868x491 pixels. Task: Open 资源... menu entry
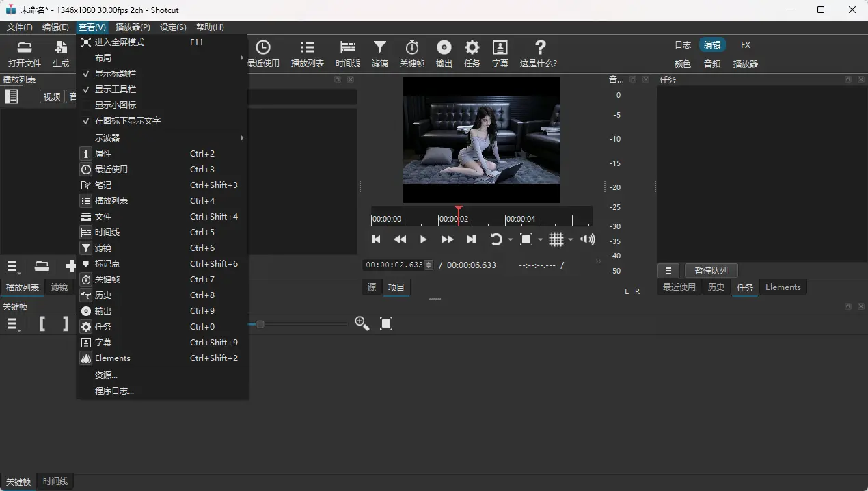coord(161,375)
